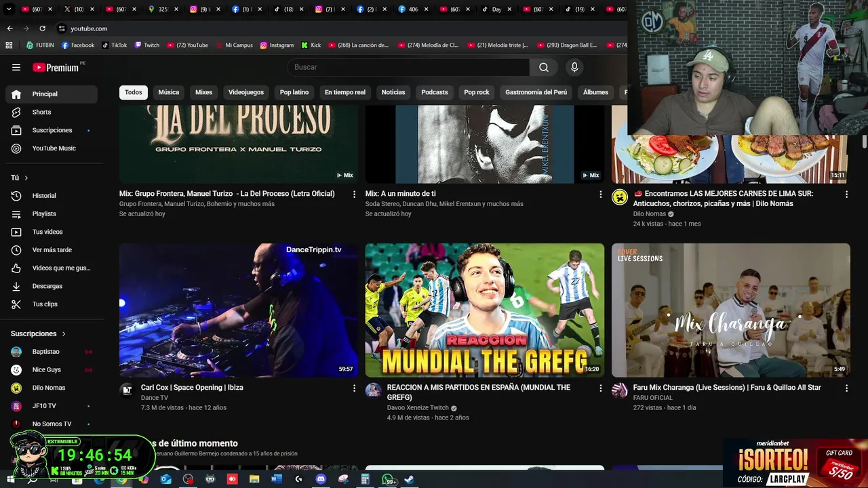Expand the Tú section chevron
The width and height of the screenshot is (868, 488).
pyautogui.click(x=26, y=178)
